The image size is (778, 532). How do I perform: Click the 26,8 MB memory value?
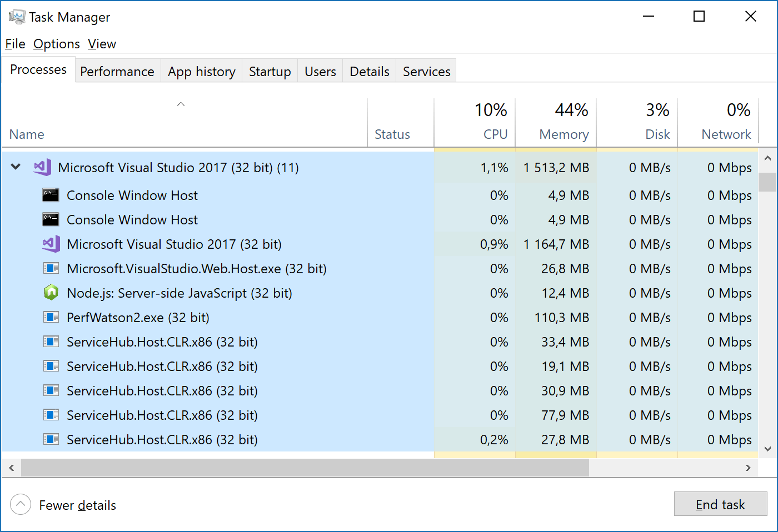(565, 269)
